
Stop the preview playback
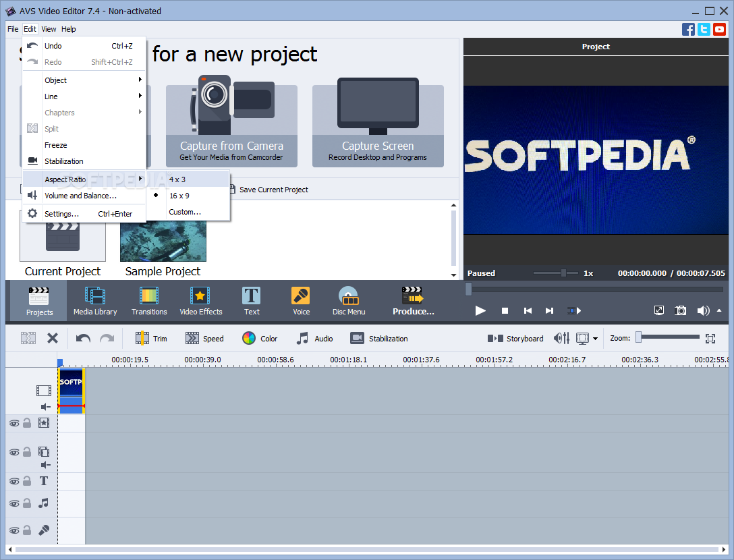click(505, 310)
